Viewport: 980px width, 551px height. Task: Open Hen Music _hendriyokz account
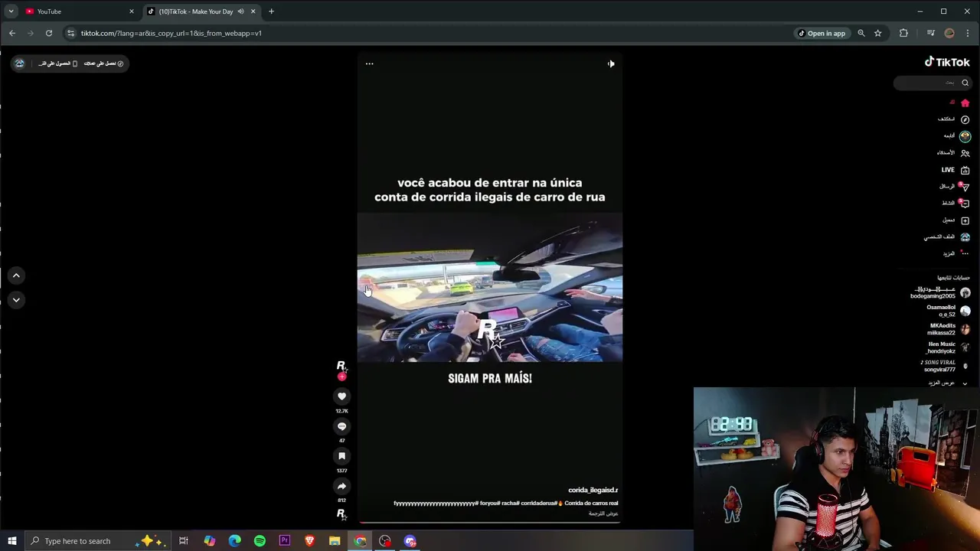pos(948,347)
